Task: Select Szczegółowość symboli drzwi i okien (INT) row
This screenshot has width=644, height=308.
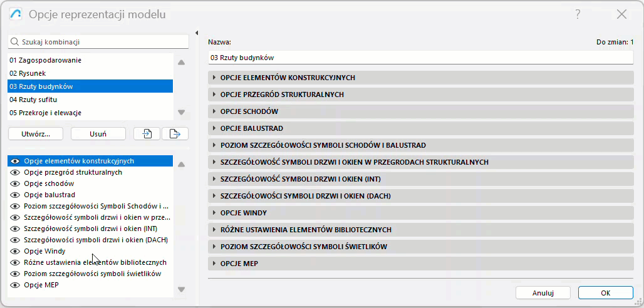Action: click(x=90, y=228)
